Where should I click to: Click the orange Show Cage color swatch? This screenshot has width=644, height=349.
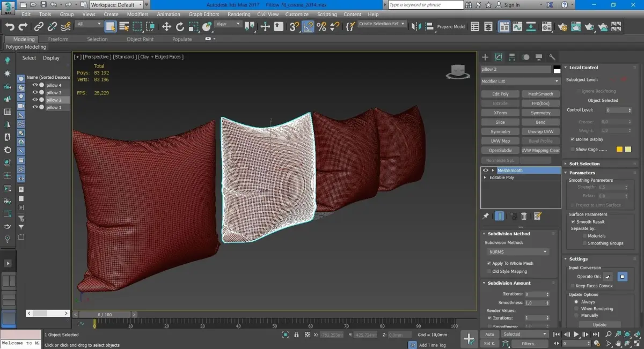(x=620, y=150)
